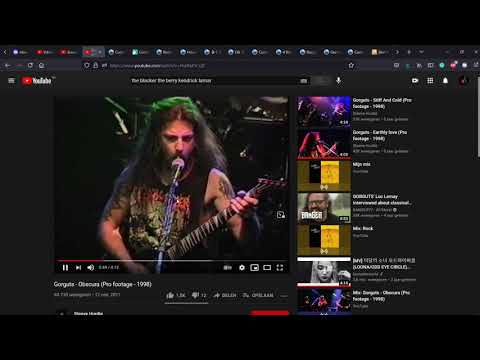
Task: Toggle subtitles in the video player
Action: (227, 268)
